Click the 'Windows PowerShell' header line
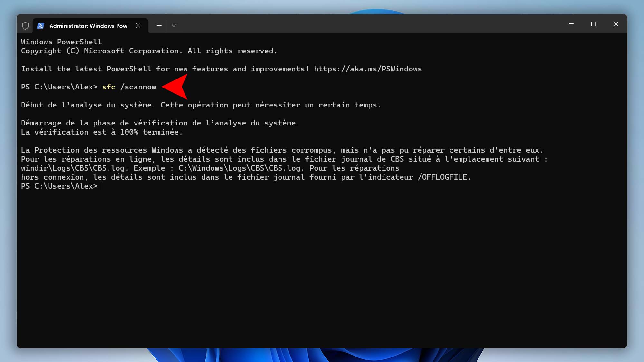Image resolution: width=644 pixels, height=362 pixels. [x=61, y=42]
